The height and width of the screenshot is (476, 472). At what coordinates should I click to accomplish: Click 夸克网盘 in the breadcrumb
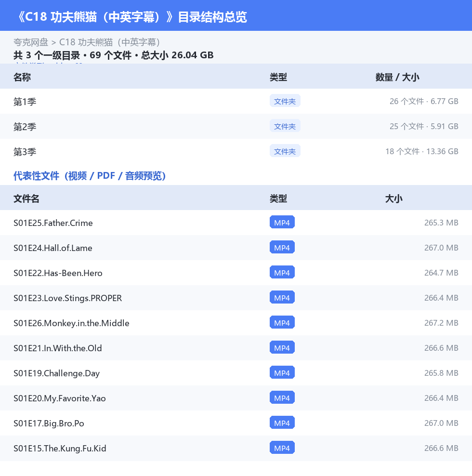[x=31, y=42]
